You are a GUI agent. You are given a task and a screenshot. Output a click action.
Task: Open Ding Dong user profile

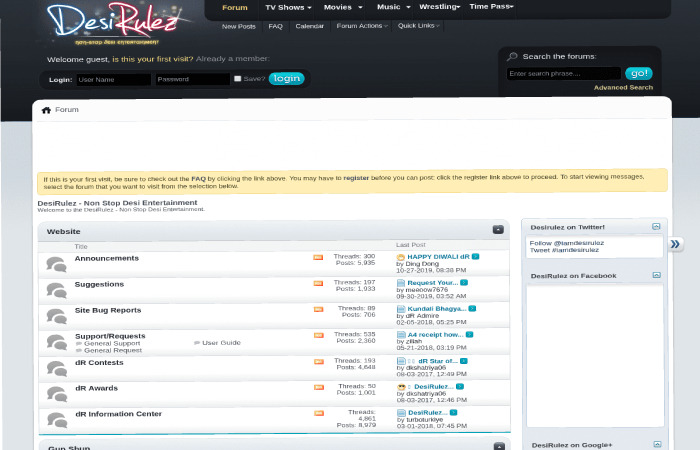(x=422, y=264)
